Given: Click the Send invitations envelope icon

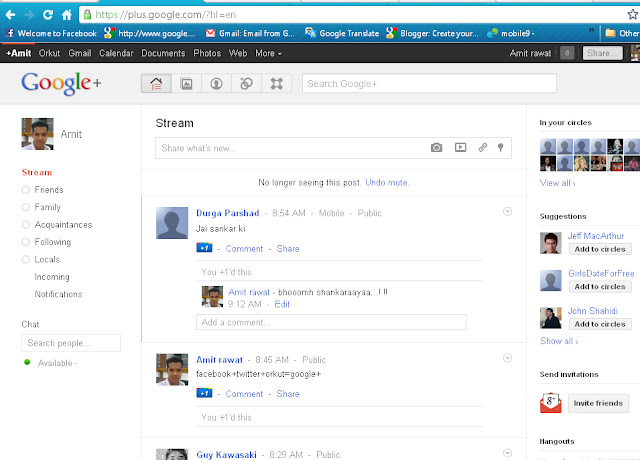Looking at the screenshot, I should (550, 403).
